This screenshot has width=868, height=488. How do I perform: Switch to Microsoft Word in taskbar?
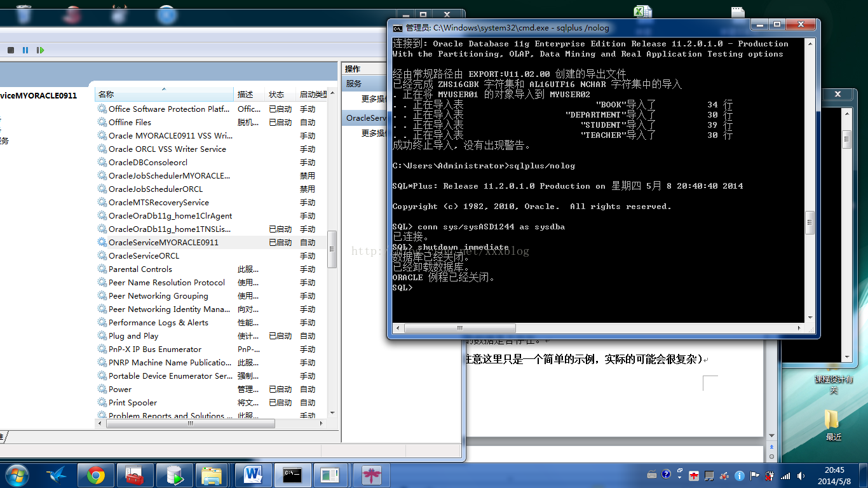253,475
